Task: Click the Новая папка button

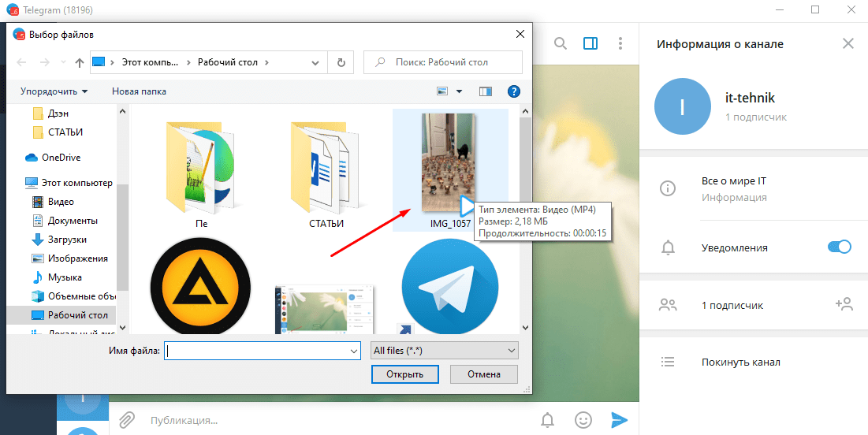Action: coord(139,91)
